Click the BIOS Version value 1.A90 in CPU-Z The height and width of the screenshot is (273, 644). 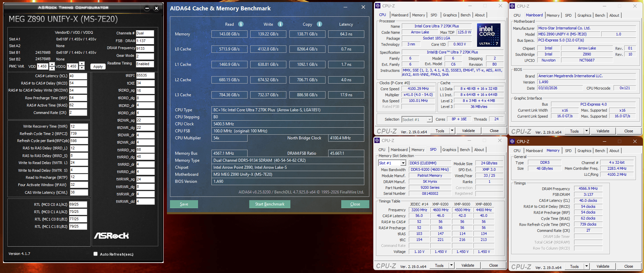coord(587,82)
